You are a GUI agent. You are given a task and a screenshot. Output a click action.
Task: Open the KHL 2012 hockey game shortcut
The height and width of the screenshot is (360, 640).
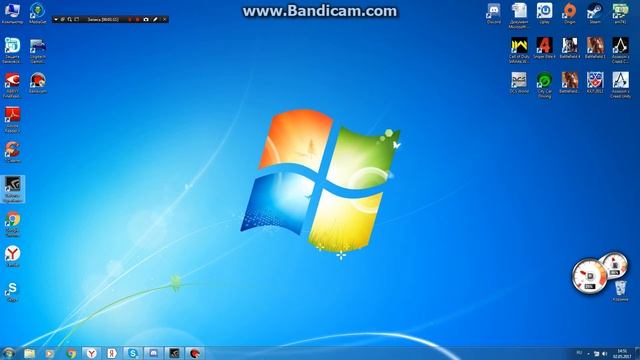point(595,82)
